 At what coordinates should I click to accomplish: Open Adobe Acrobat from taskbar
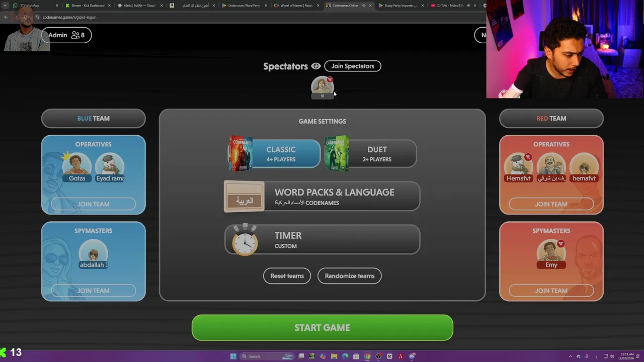pyautogui.click(x=400, y=356)
